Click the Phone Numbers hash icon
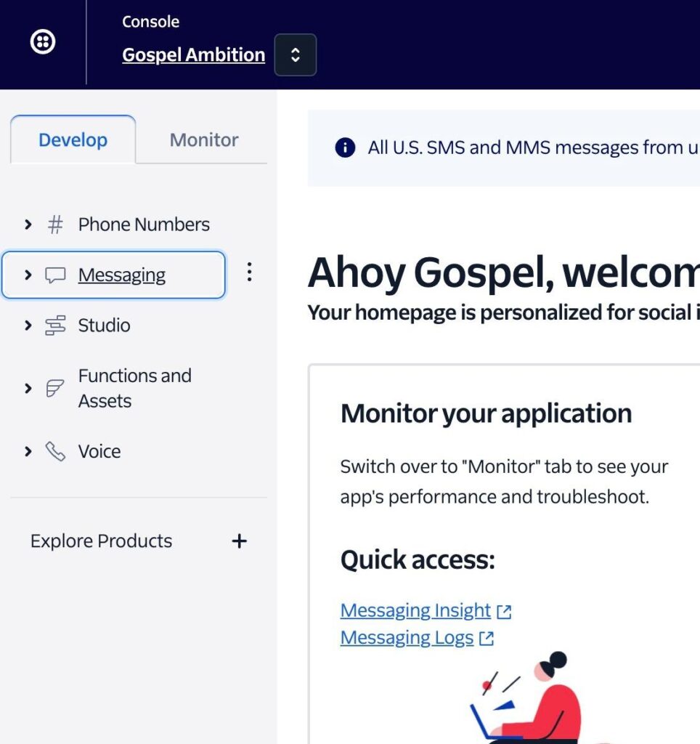The height and width of the screenshot is (744, 700). [x=55, y=225]
